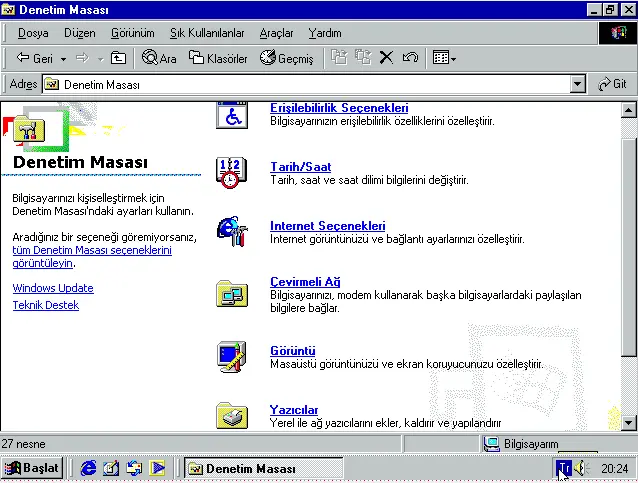The width and height of the screenshot is (638, 483).
Task: Click the Copy To toolbar icon
Action: coord(363,58)
